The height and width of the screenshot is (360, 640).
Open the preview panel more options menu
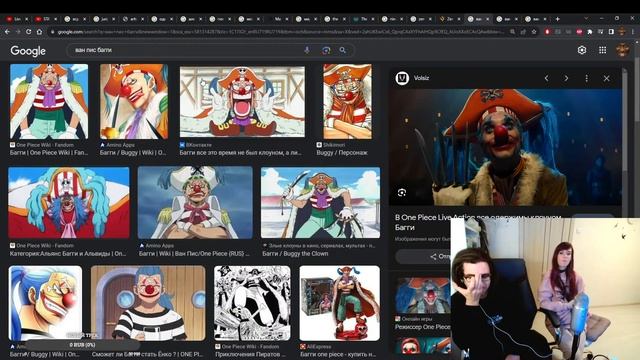[x=587, y=78]
